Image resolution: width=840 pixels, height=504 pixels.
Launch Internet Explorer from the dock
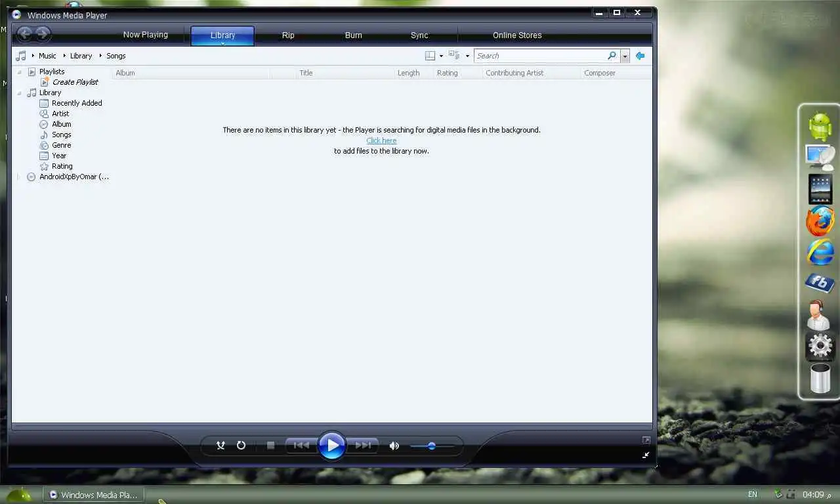[x=820, y=252]
